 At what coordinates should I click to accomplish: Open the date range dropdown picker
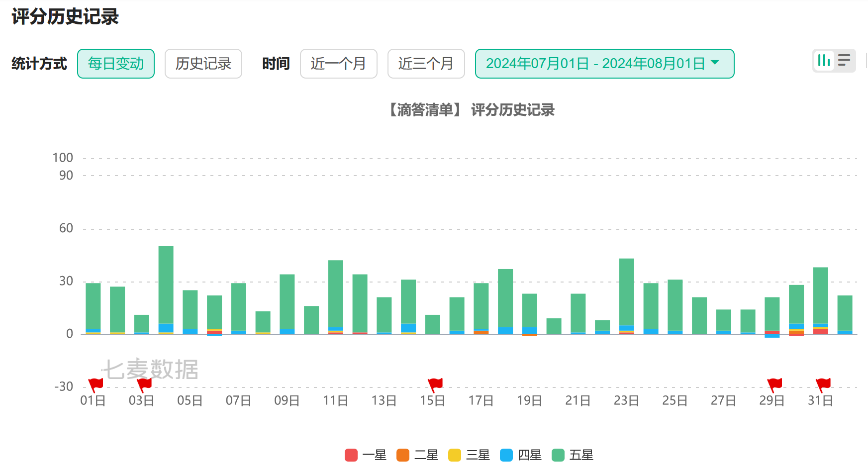[604, 64]
